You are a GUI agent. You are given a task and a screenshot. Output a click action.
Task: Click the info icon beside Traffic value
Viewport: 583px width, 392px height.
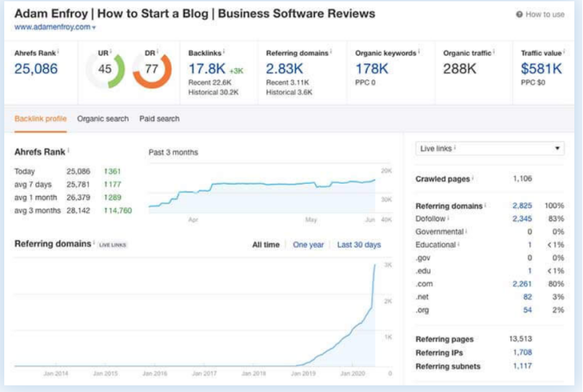click(564, 52)
